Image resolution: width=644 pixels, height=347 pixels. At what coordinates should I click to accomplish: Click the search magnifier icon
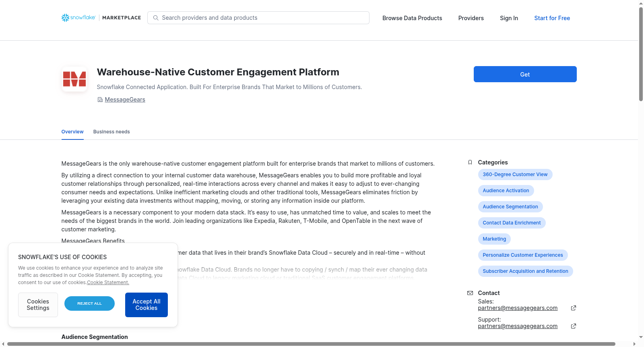click(x=156, y=18)
